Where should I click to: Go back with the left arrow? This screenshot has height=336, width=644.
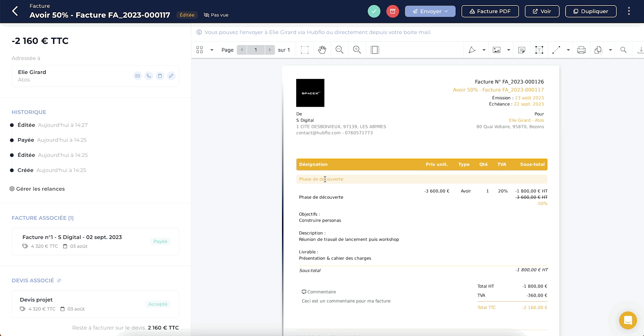pos(15,11)
